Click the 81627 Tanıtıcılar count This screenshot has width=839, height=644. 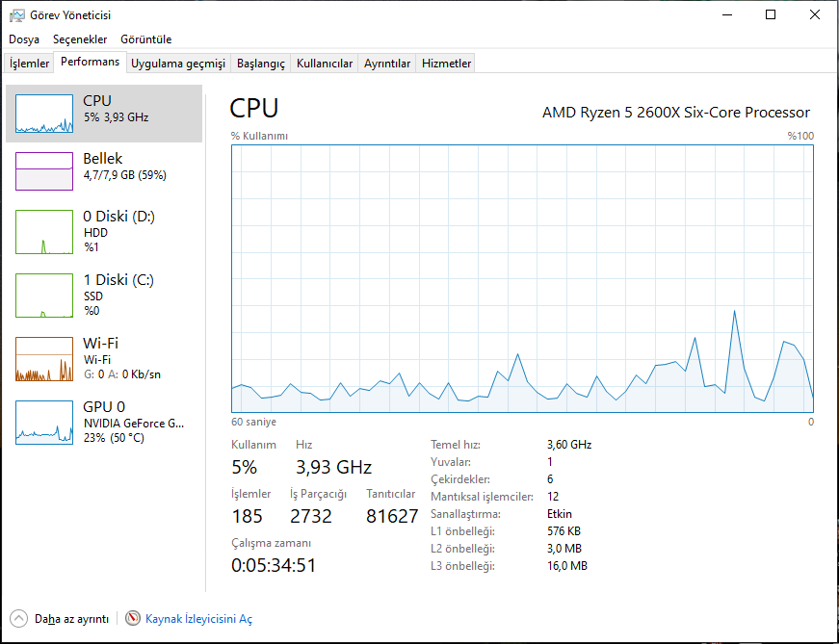(392, 516)
